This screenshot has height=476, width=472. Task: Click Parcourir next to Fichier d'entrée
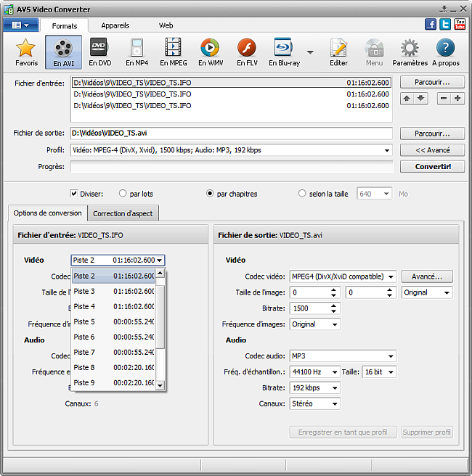point(432,82)
